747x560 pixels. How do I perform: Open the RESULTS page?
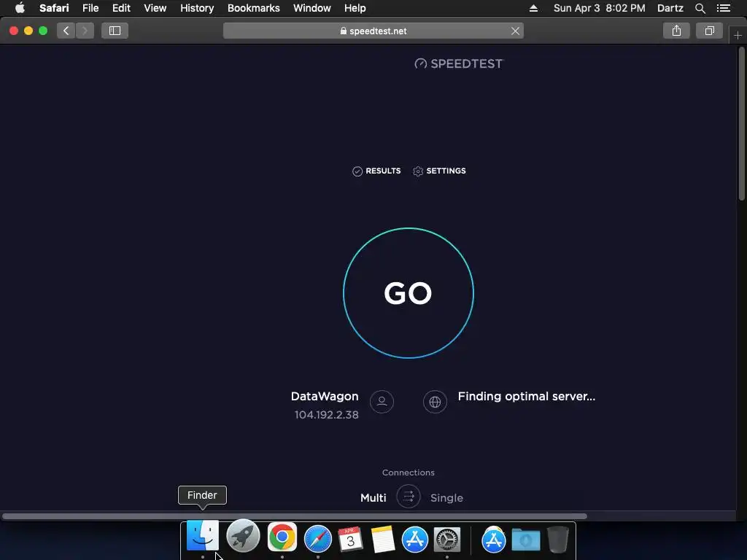[x=376, y=171]
